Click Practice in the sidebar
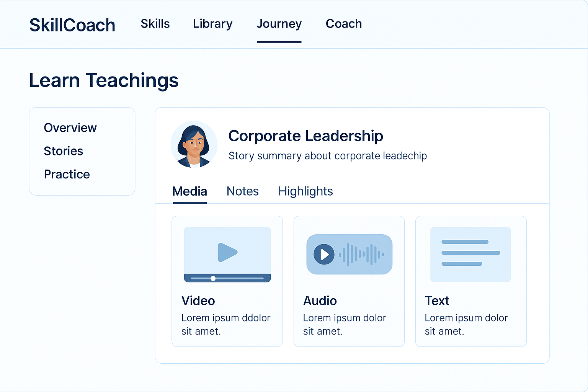Viewport: 588px width, 392px height. click(67, 174)
